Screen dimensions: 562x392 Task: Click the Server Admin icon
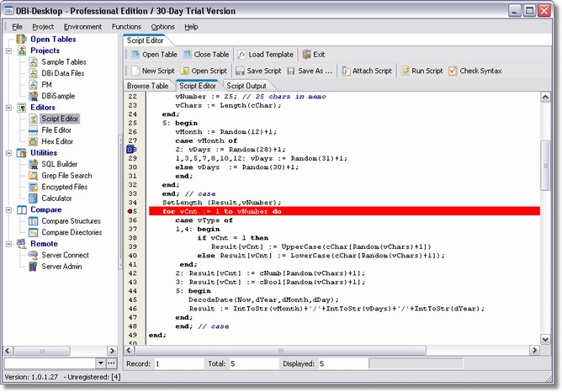34,267
